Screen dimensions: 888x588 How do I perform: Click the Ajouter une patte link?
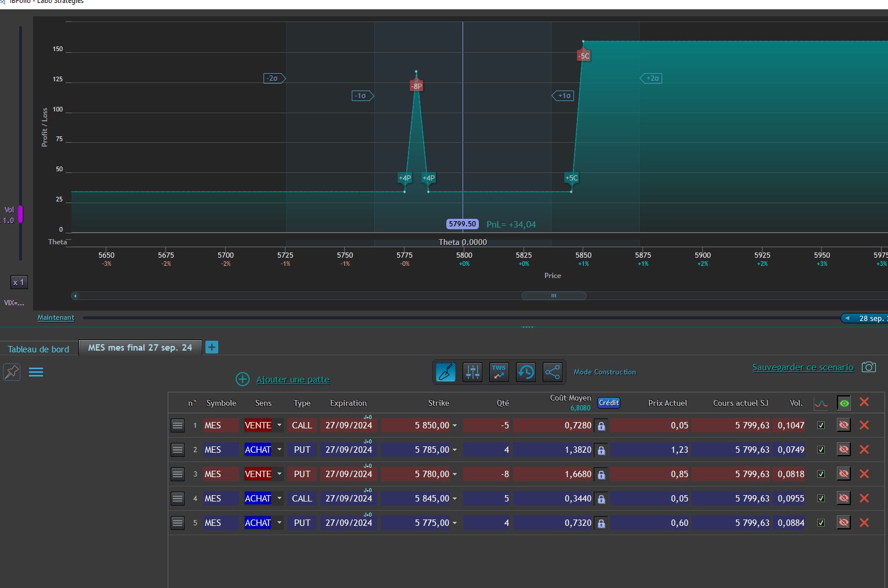[x=293, y=380]
